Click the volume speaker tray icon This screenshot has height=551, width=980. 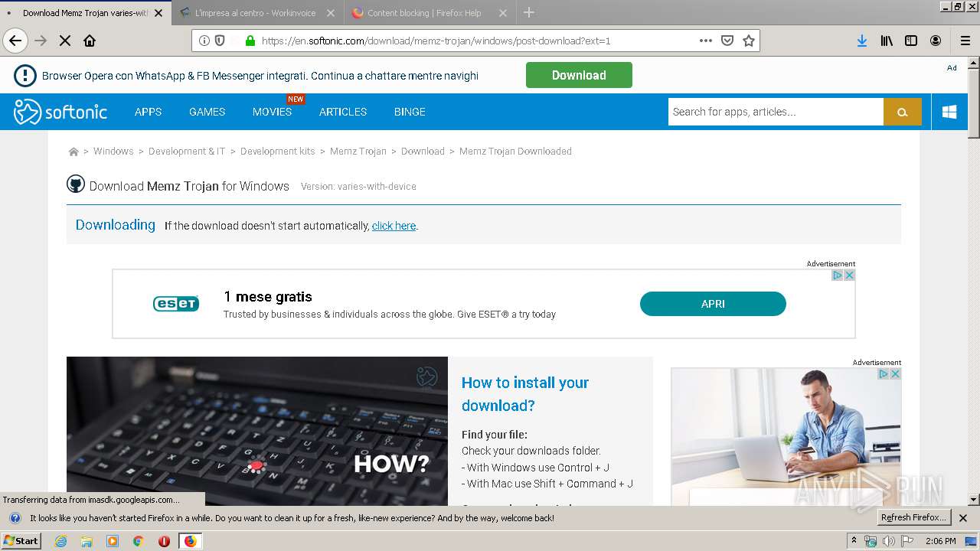pos(888,541)
